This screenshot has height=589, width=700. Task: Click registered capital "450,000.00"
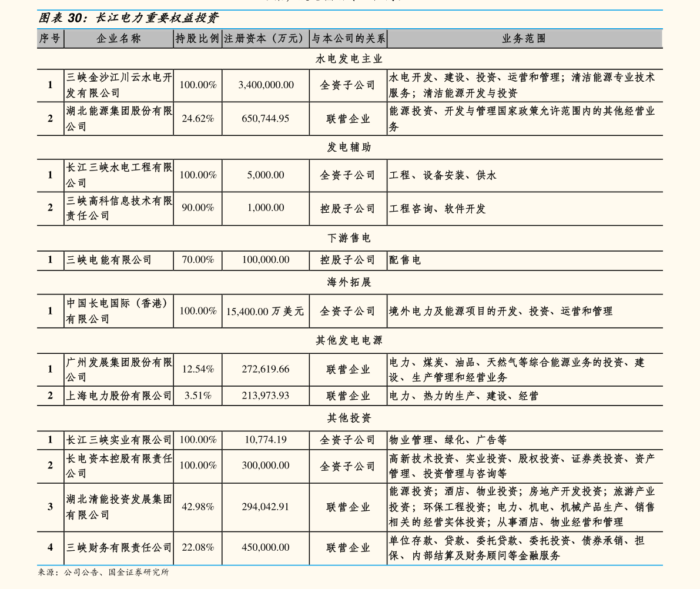pyautogui.click(x=266, y=547)
